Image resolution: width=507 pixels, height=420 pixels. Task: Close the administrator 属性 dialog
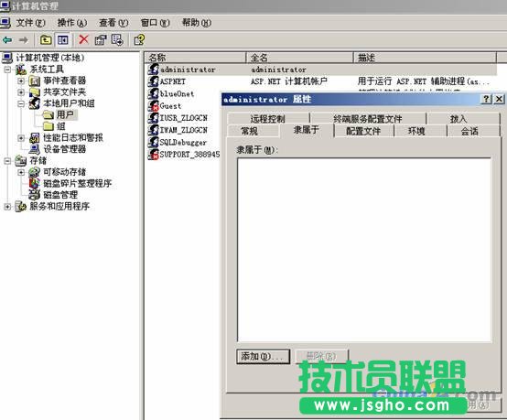point(499,99)
